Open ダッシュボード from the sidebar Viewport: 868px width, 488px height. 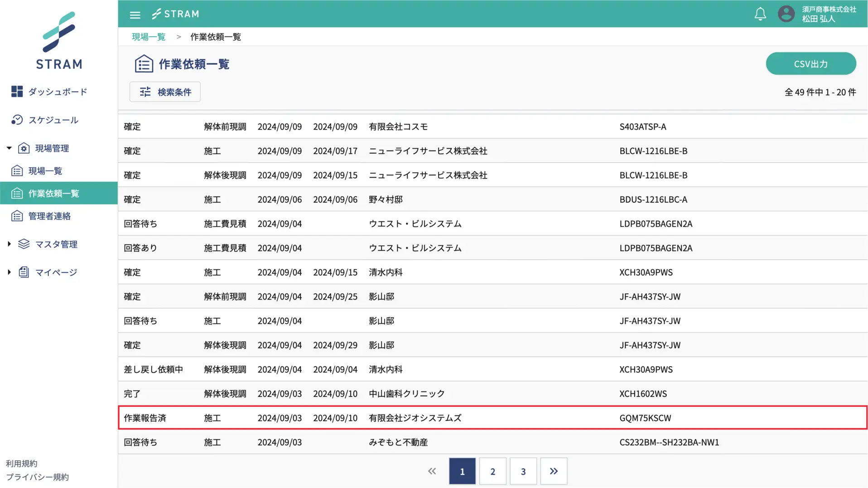click(57, 92)
